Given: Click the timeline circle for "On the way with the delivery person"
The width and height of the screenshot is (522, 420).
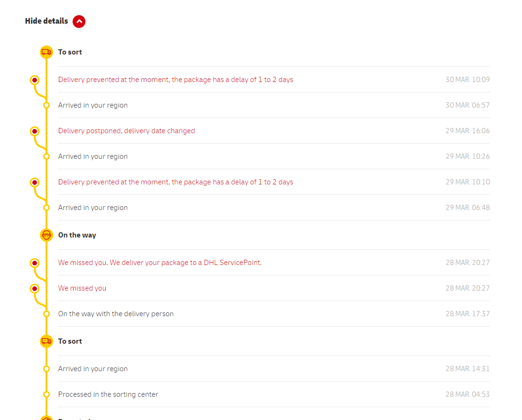Looking at the screenshot, I should pyautogui.click(x=47, y=314).
